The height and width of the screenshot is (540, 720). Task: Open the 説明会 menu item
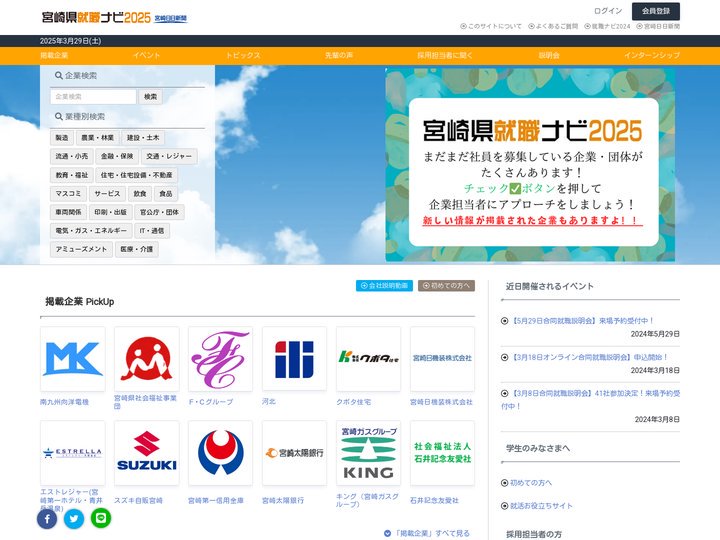pos(549,56)
